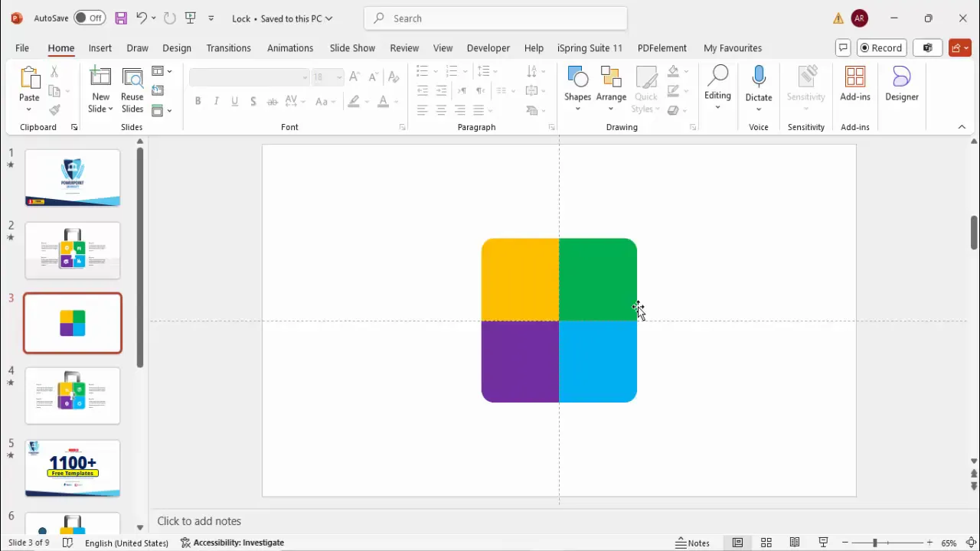Click Reuse Slides button
980x551 pixels.
(132, 90)
